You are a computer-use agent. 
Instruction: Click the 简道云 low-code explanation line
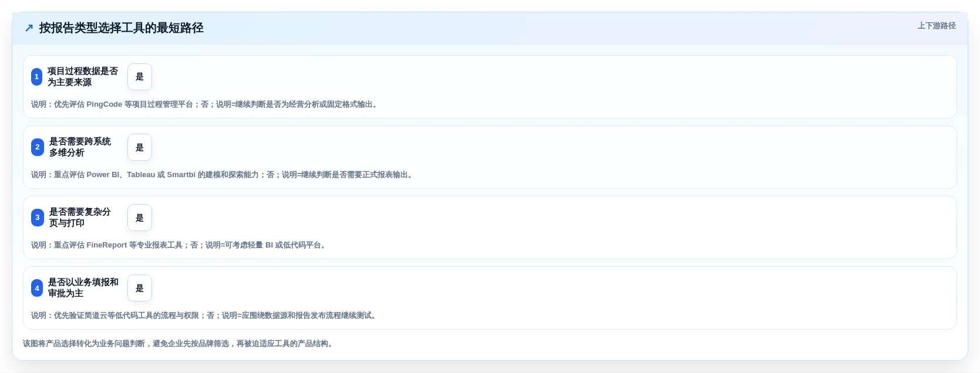click(205, 316)
